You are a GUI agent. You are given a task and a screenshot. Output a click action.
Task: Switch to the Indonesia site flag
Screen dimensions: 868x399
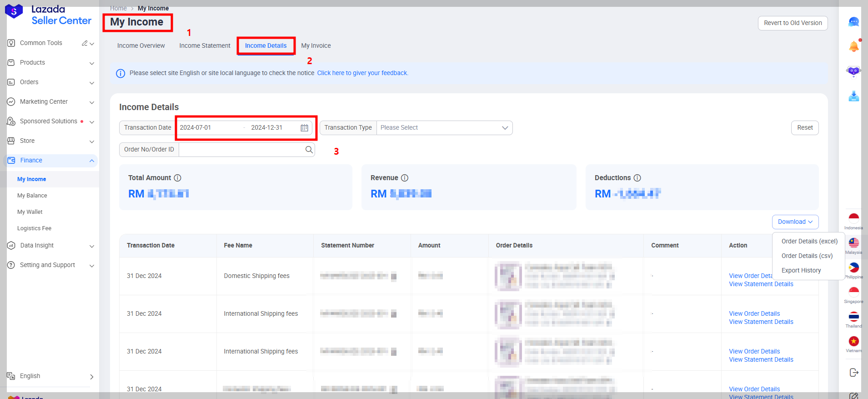pyautogui.click(x=853, y=218)
